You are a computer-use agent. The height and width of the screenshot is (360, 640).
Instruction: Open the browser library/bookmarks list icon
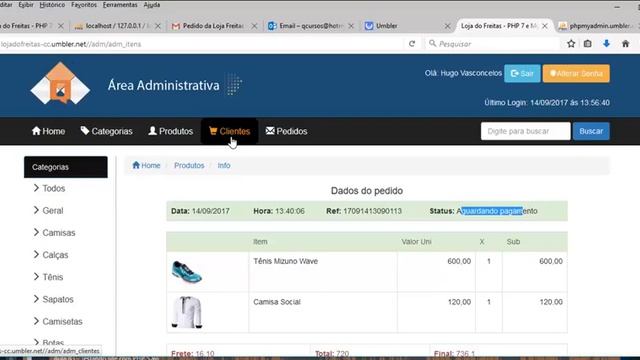[x=587, y=44]
